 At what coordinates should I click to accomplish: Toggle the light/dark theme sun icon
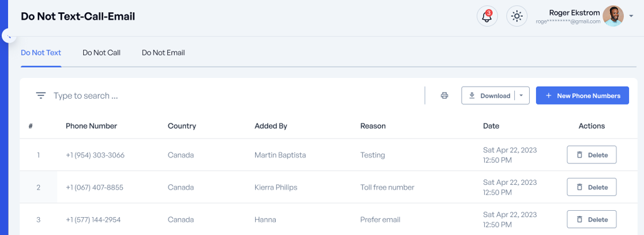click(x=516, y=16)
